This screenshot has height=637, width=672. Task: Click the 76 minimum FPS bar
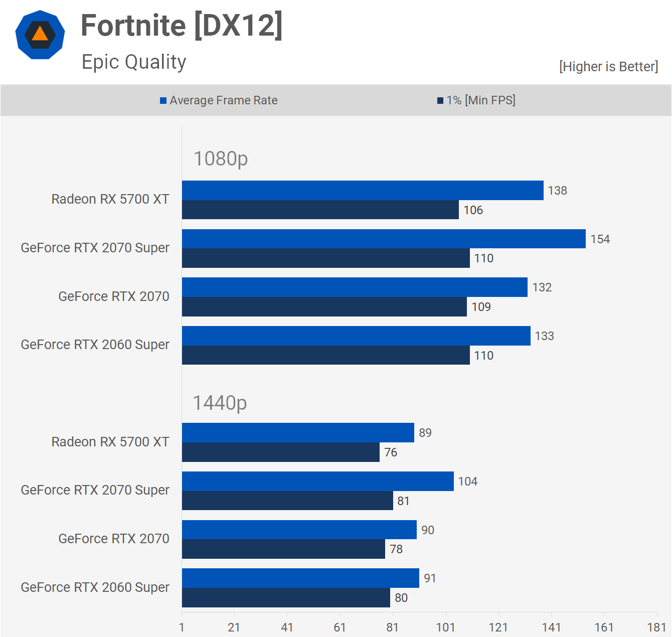click(280, 452)
